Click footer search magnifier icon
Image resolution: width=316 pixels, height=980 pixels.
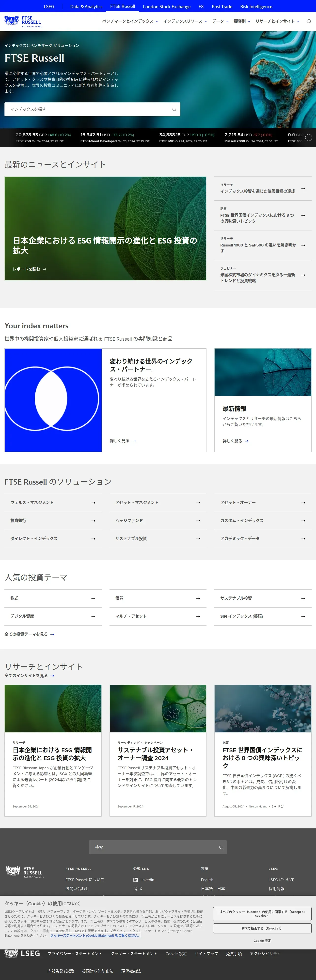221,847
